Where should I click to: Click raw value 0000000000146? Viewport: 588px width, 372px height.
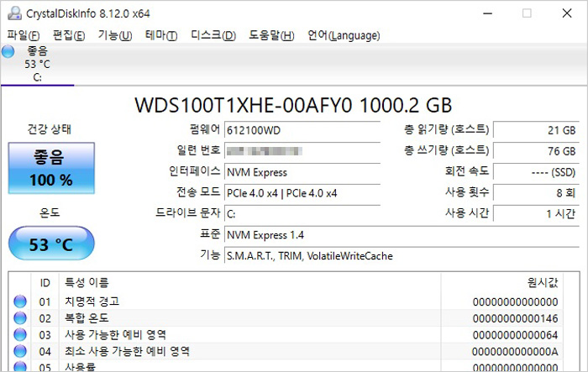pos(515,318)
